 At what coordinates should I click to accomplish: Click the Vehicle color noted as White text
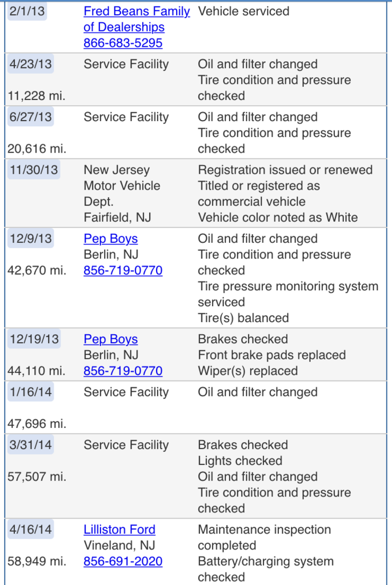(278, 218)
